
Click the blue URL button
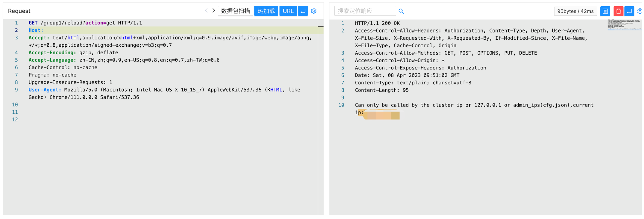click(x=288, y=11)
